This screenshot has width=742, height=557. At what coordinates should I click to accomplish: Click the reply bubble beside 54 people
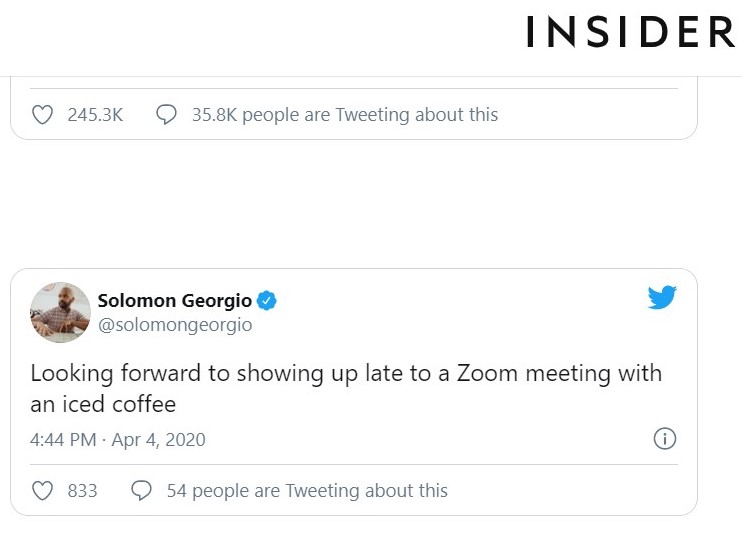pos(142,491)
